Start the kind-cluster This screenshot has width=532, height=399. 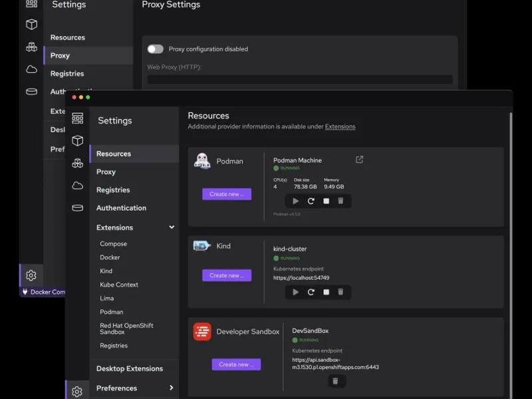tap(295, 292)
